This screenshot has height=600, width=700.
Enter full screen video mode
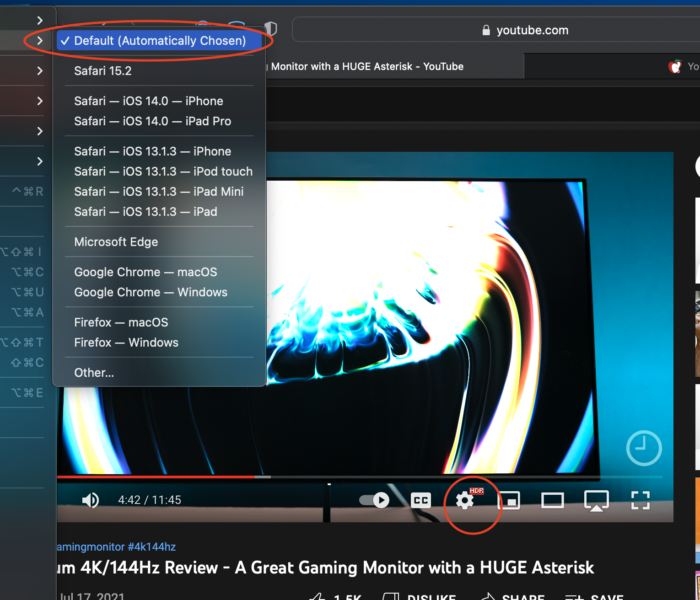[x=641, y=500]
